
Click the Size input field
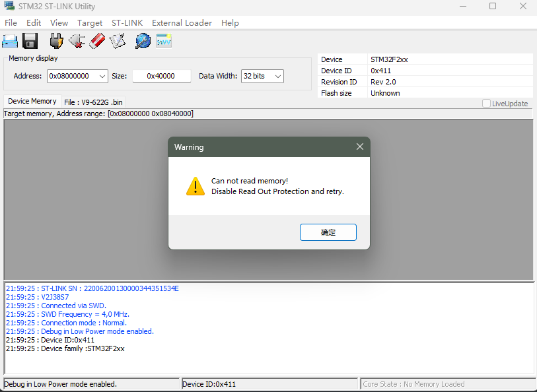tap(161, 76)
